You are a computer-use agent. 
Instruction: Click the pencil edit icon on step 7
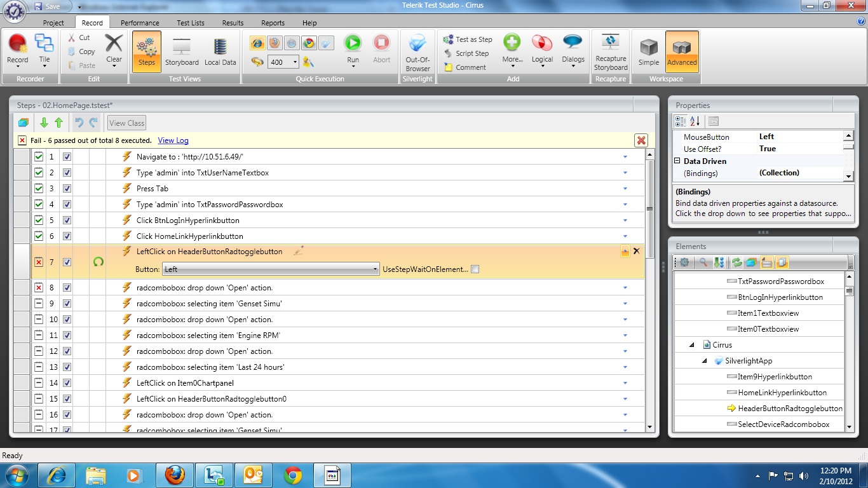click(299, 251)
